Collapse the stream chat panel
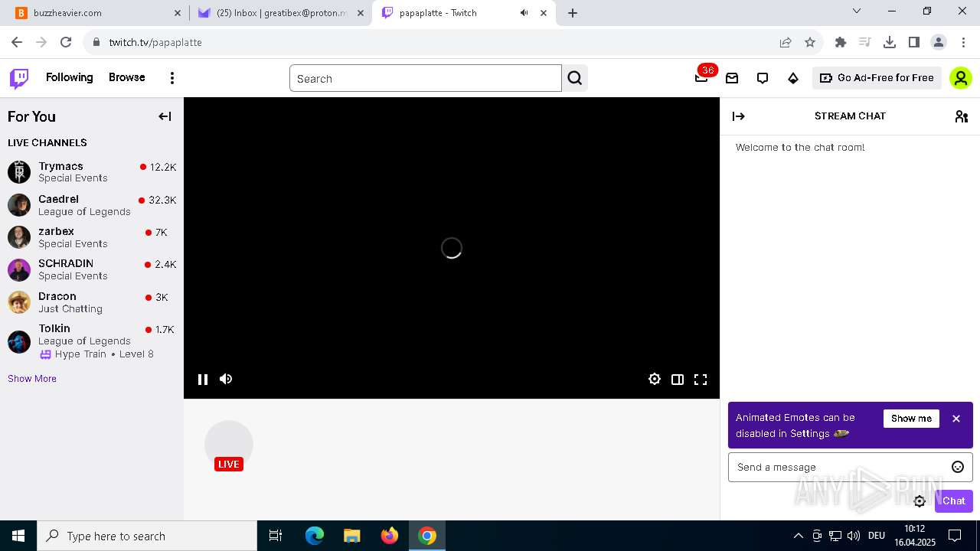The image size is (980, 551). pyautogui.click(x=739, y=116)
